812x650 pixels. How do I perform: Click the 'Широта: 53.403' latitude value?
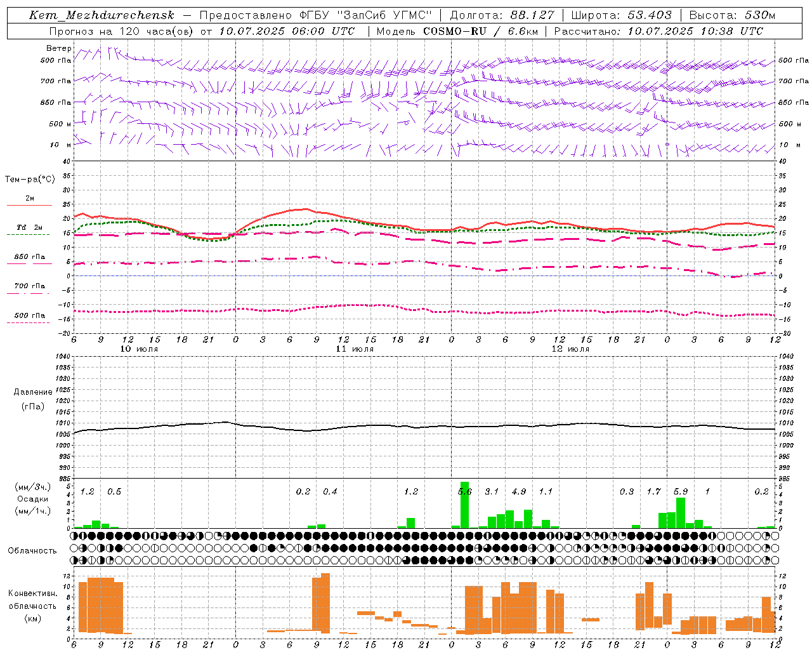(x=622, y=15)
